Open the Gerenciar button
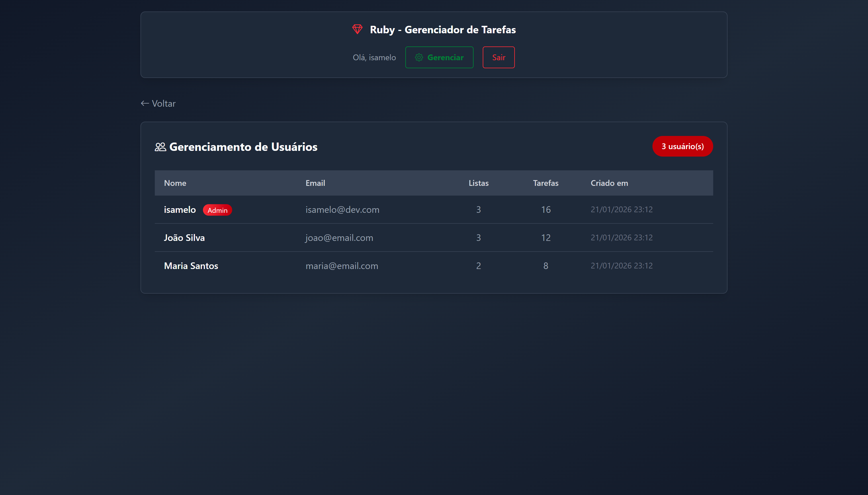This screenshot has width=868, height=495. tap(439, 57)
